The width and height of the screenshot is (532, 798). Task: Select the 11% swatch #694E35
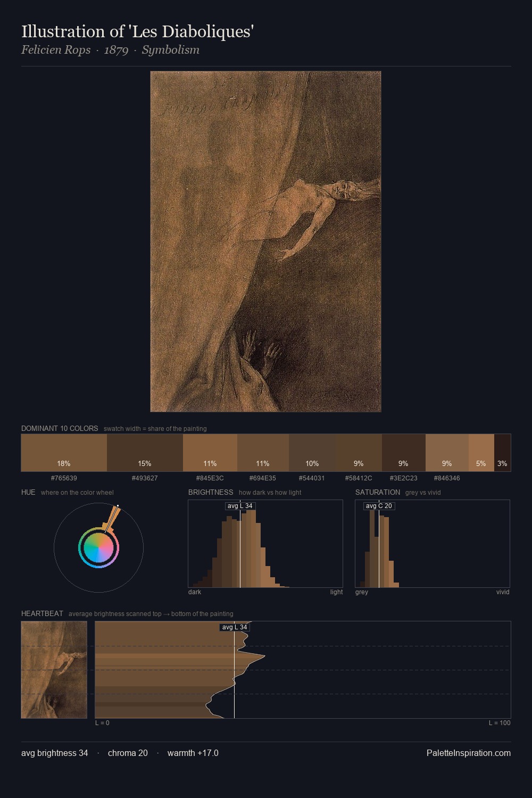pos(263,453)
